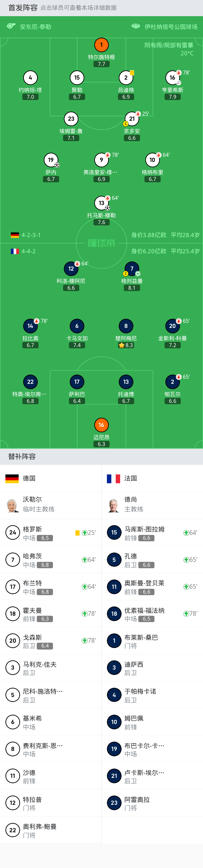Click the stadium icon

[136, 26]
